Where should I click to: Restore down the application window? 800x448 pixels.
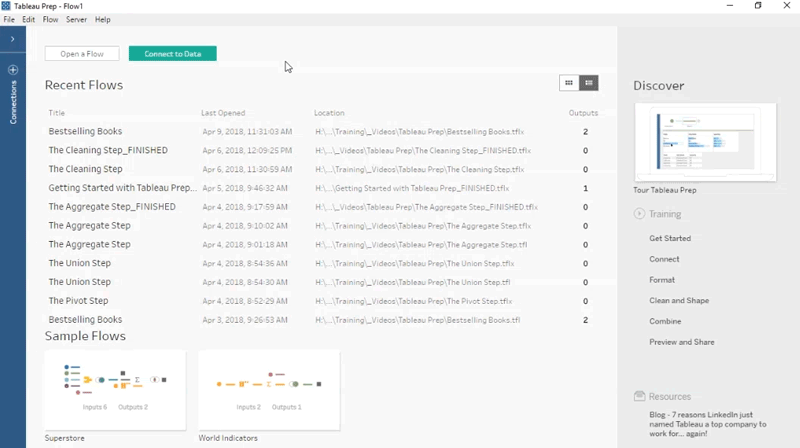[758, 6]
